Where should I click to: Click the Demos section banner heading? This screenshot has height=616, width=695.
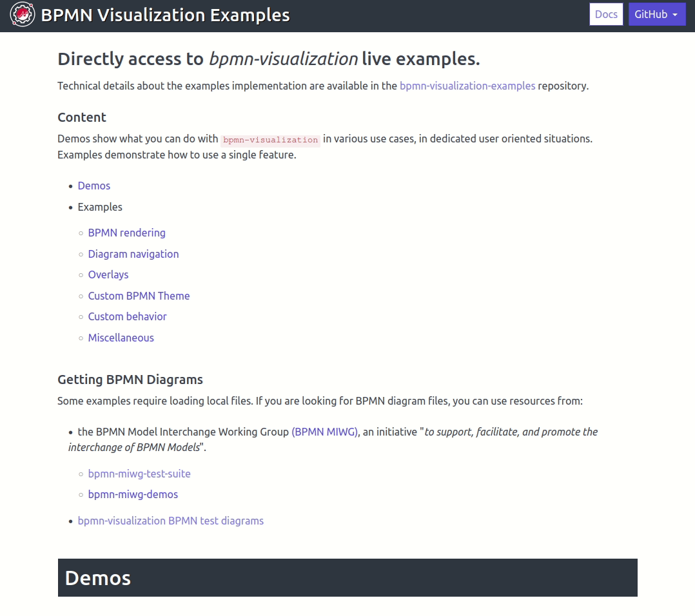(x=97, y=578)
